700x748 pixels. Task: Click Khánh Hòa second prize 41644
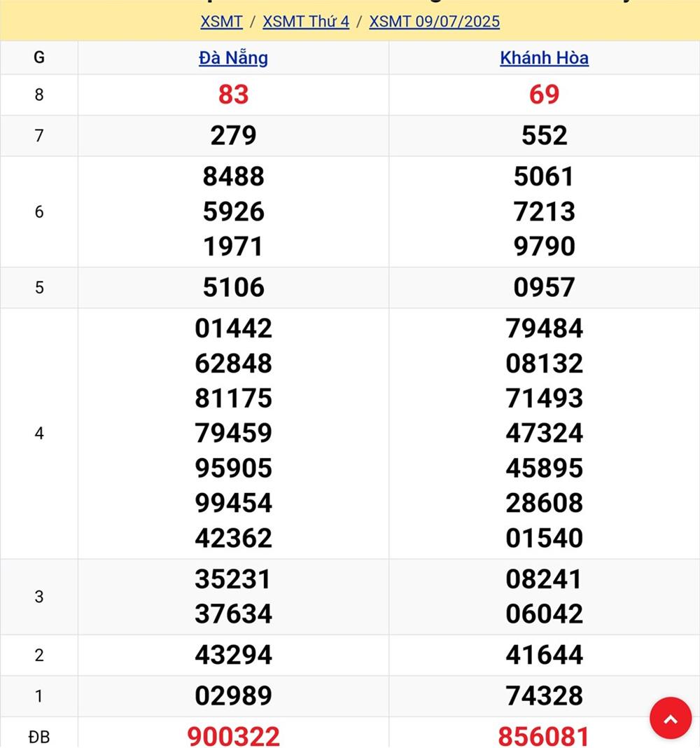[544, 655]
